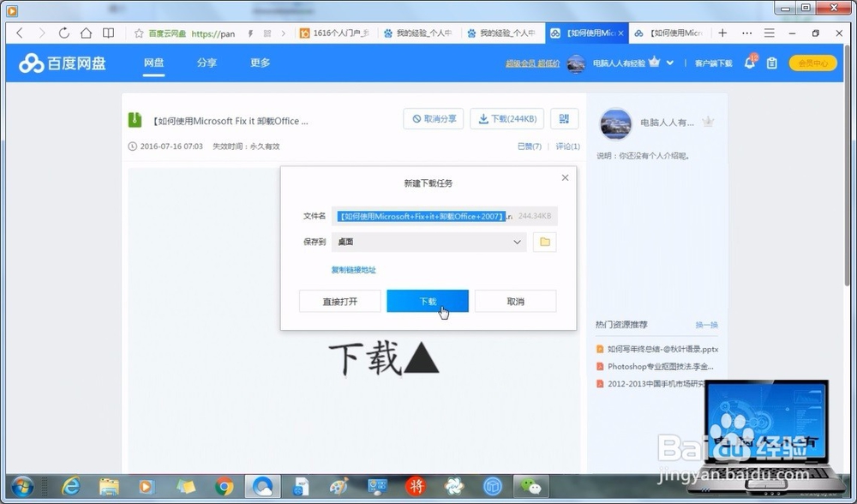
Task: Launch Internet Explorer from the taskbar
Action: pyautogui.click(x=71, y=486)
